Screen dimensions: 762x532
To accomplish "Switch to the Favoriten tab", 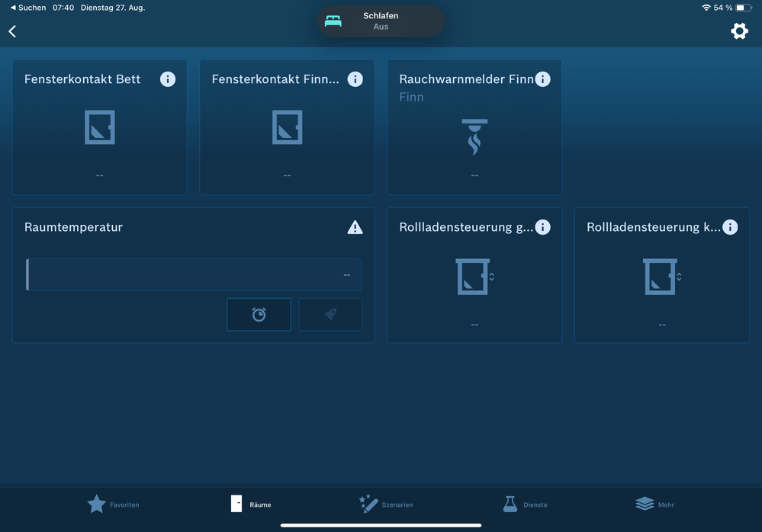I will pyautogui.click(x=113, y=505).
